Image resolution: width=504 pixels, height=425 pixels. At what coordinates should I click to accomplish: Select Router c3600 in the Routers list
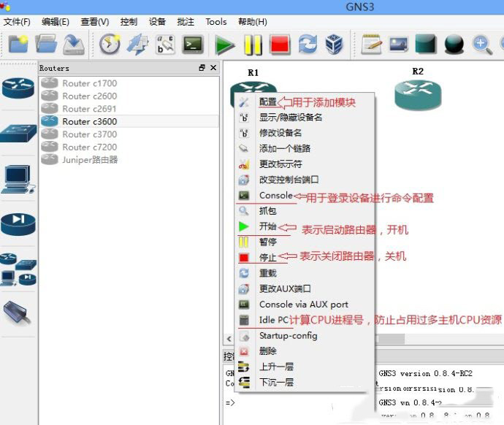tap(89, 121)
